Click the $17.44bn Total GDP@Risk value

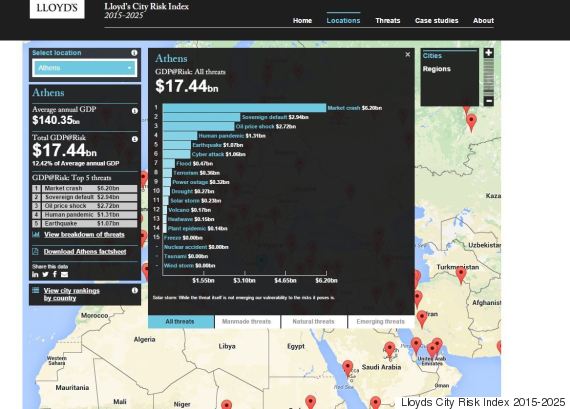[x=64, y=150]
